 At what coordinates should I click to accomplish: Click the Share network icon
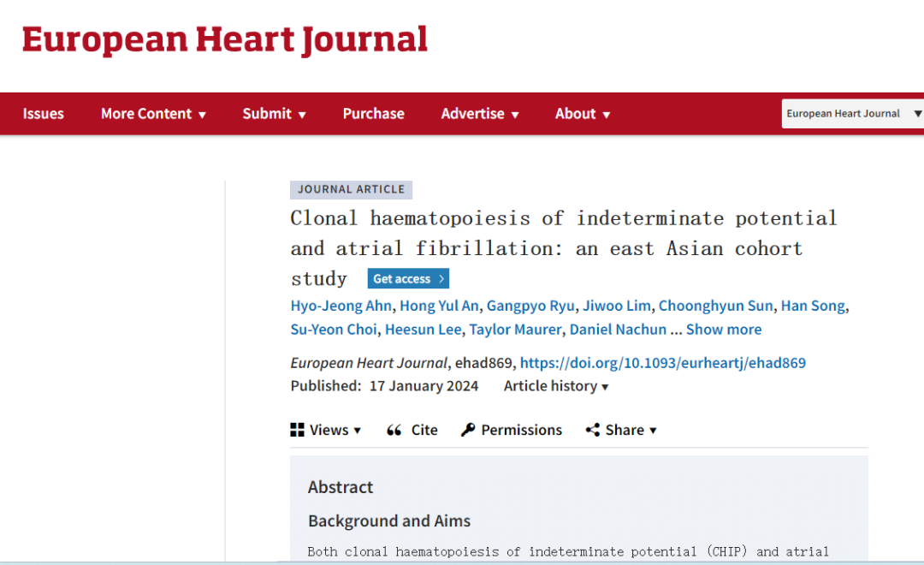[592, 430]
